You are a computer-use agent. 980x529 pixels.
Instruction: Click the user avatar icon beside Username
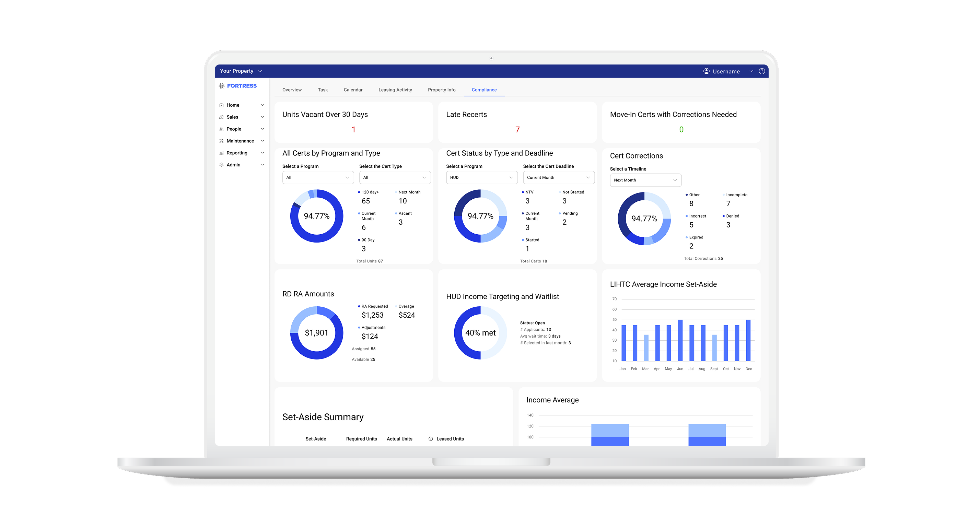[x=706, y=71]
